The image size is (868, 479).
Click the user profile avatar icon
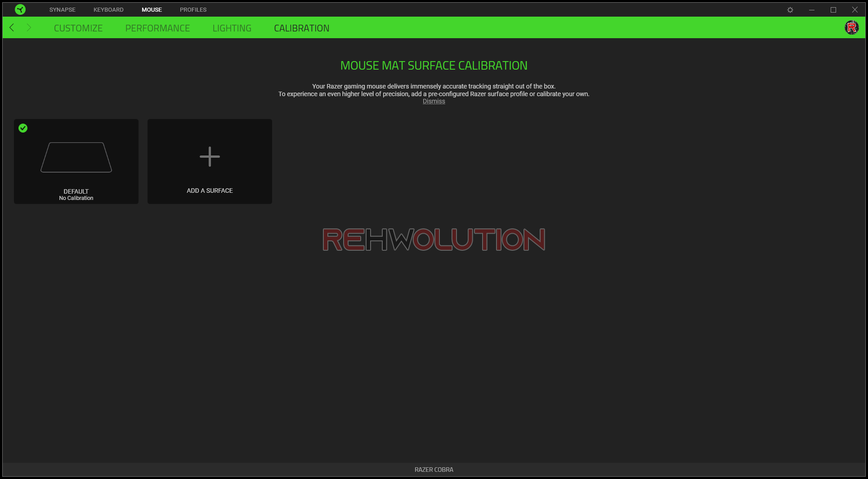pos(851,28)
